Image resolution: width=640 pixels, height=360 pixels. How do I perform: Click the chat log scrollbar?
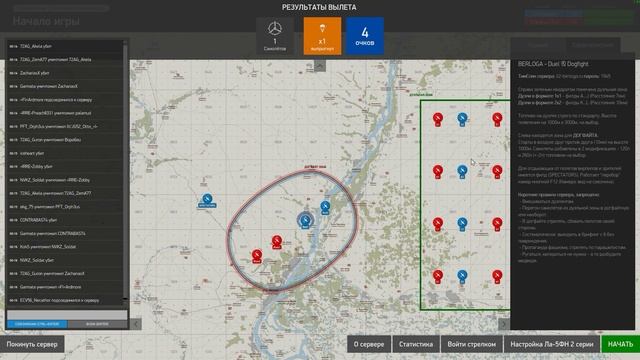(125, 171)
